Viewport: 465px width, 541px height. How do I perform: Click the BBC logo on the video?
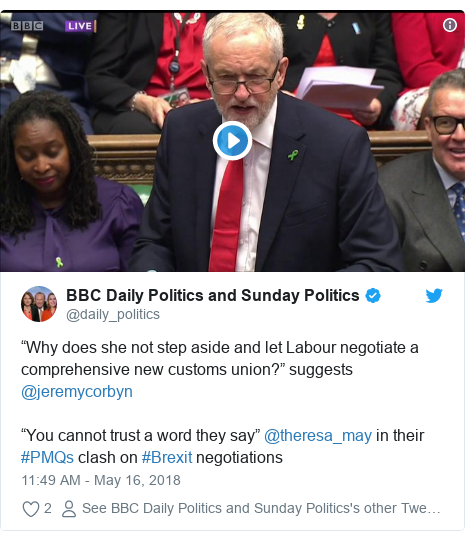tap(27, 26)
